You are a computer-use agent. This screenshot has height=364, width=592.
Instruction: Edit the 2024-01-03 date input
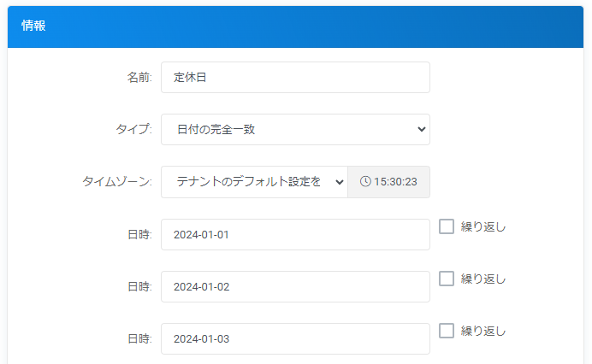[x=295, y=338]
